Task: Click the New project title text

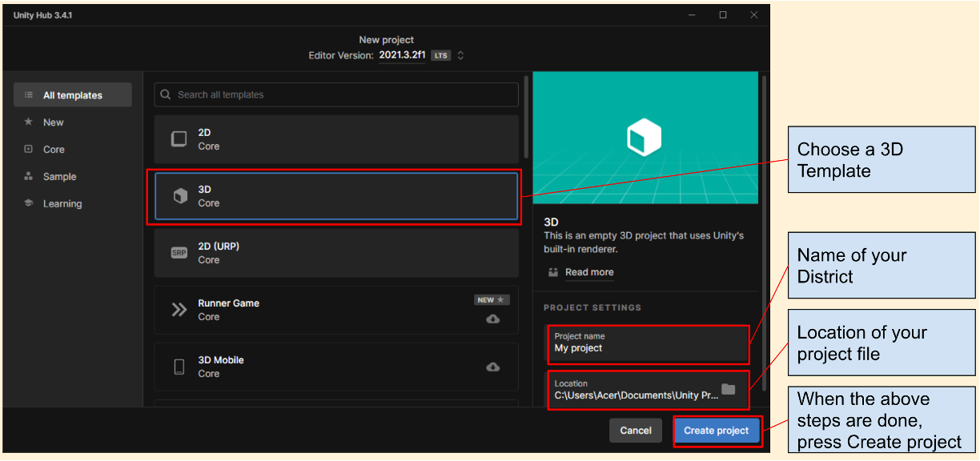Action: [387, 40]
